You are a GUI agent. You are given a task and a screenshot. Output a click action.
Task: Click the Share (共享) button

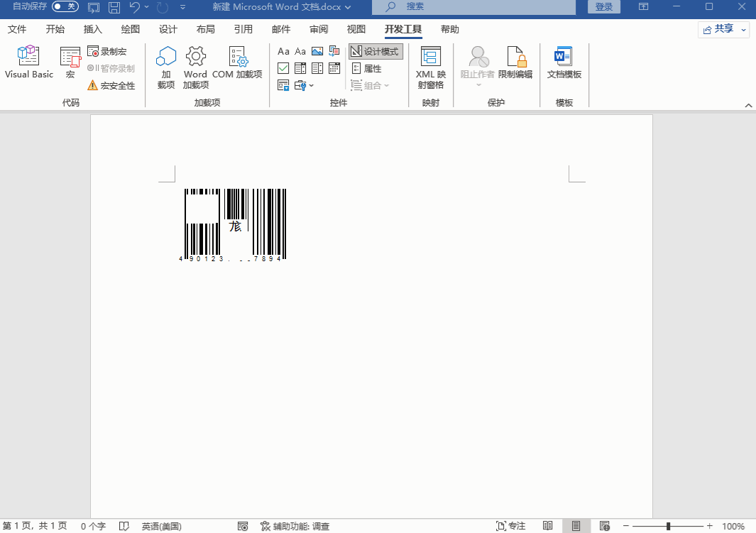[x=718, y=29]
